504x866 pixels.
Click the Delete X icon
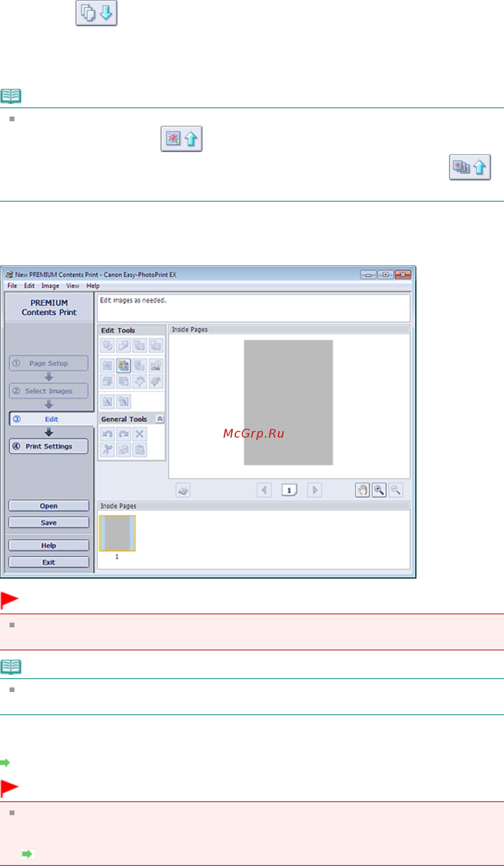[139, 434]
